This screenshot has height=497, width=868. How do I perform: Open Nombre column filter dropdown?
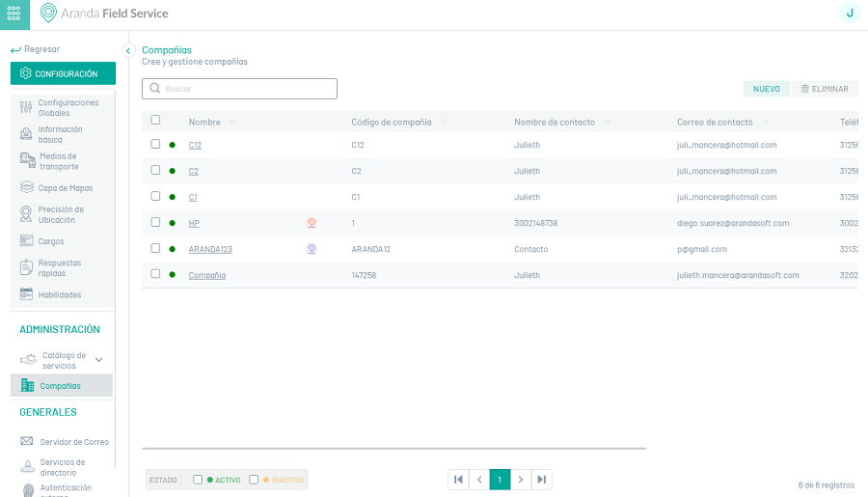(x=233, y=123)
